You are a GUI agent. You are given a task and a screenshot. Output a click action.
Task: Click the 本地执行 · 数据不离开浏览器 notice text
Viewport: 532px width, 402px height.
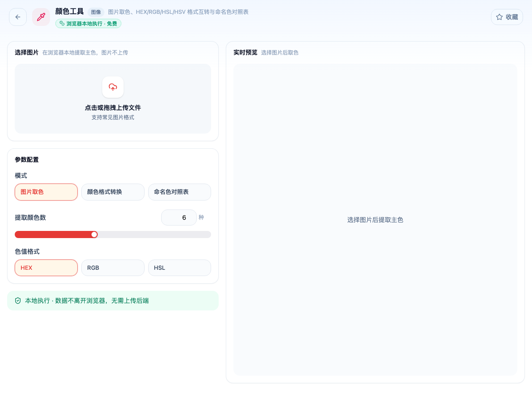point(87,301)
